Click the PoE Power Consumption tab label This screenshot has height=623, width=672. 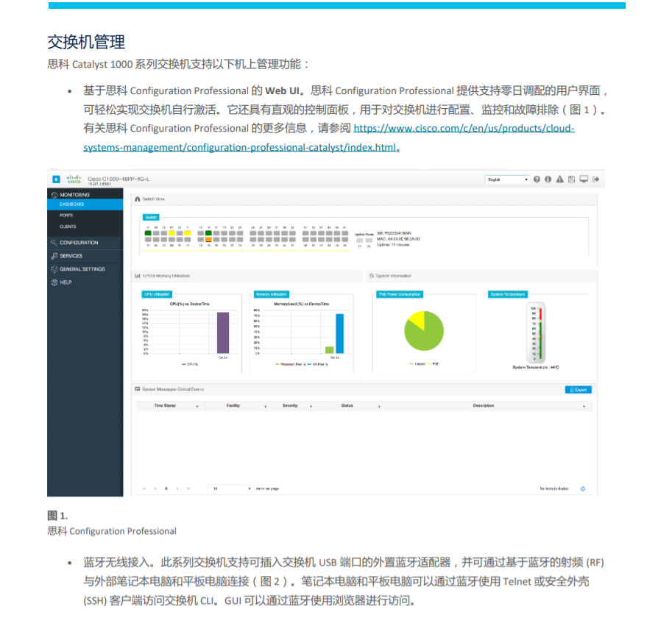pyautogui.click(x=400, y=295)
